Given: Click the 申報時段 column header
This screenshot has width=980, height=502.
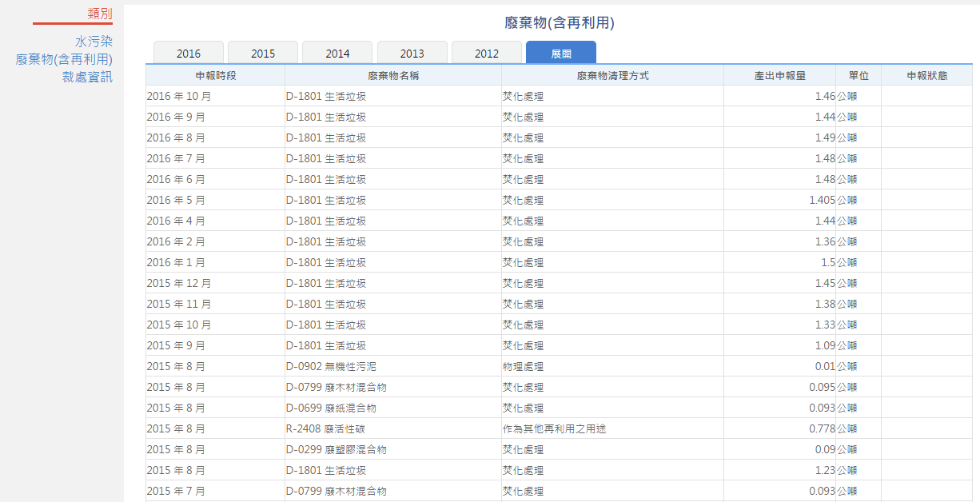Looking at the screenshot, I should click(216, 75).
